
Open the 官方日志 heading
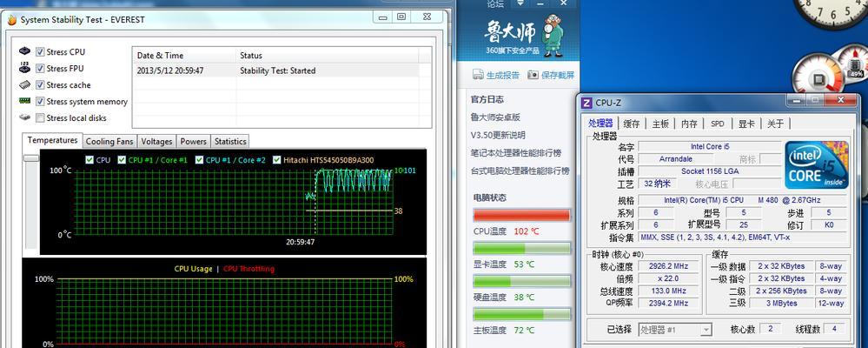[487, 100]
